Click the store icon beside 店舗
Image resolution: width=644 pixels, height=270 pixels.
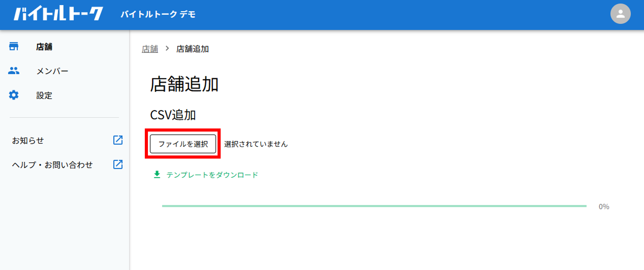[x=14, y=47]
